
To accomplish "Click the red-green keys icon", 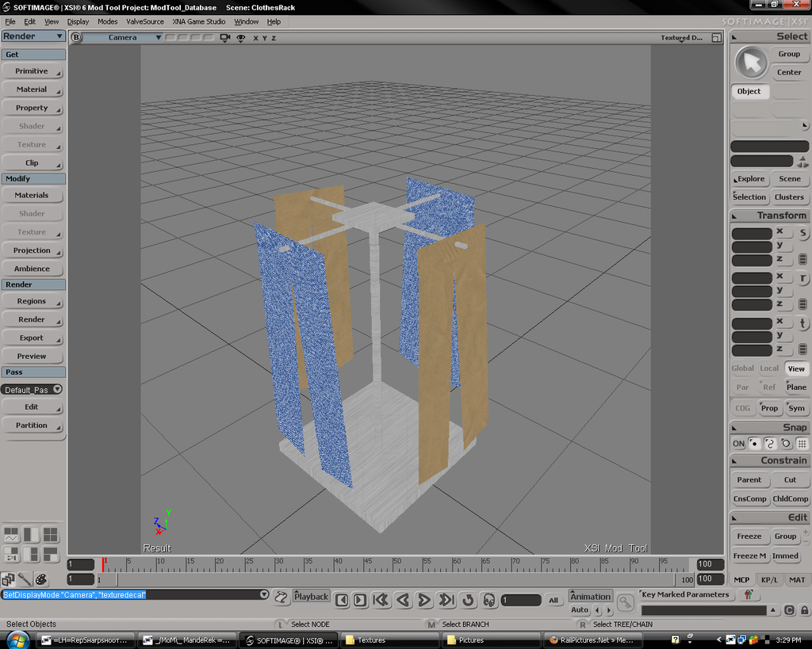I will point(749,594).
